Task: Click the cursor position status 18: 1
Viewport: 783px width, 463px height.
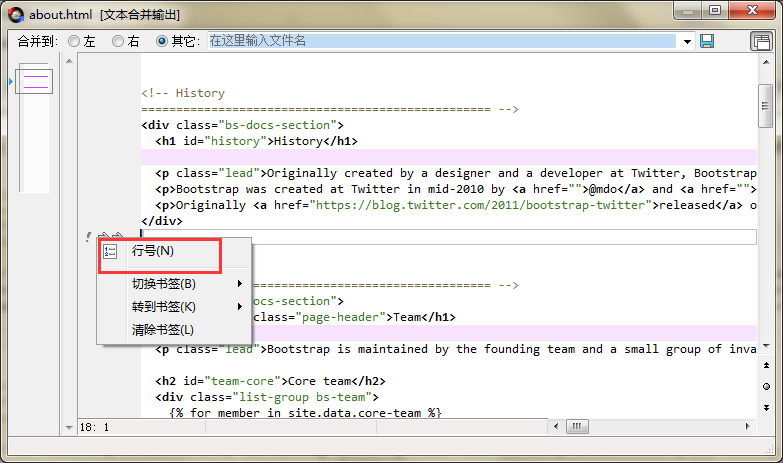Action: 94,428
